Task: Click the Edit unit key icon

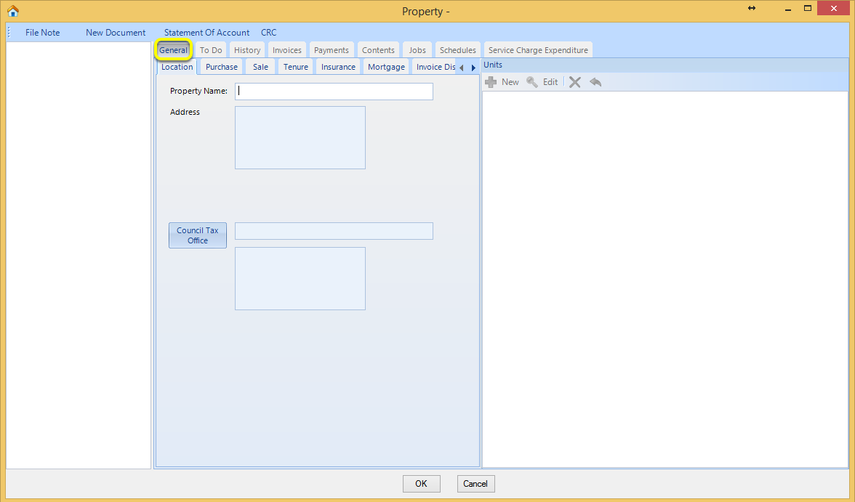Action: [x=532, y=82]
